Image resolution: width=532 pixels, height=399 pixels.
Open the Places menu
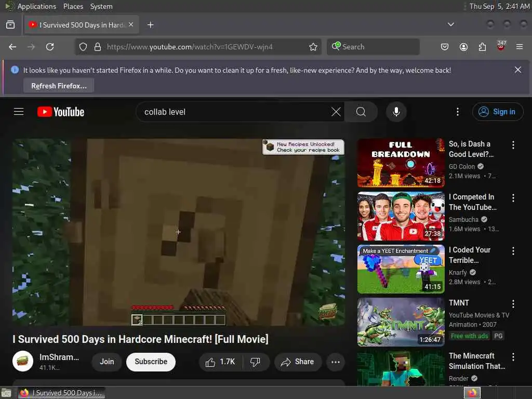(x=73, y=6)
